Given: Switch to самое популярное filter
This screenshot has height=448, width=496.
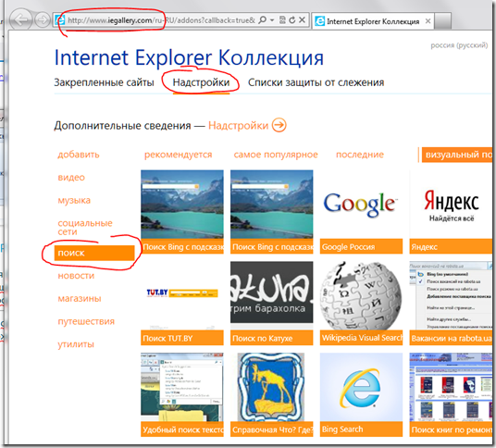Looking at the screenshot, I should coord(276,155).
